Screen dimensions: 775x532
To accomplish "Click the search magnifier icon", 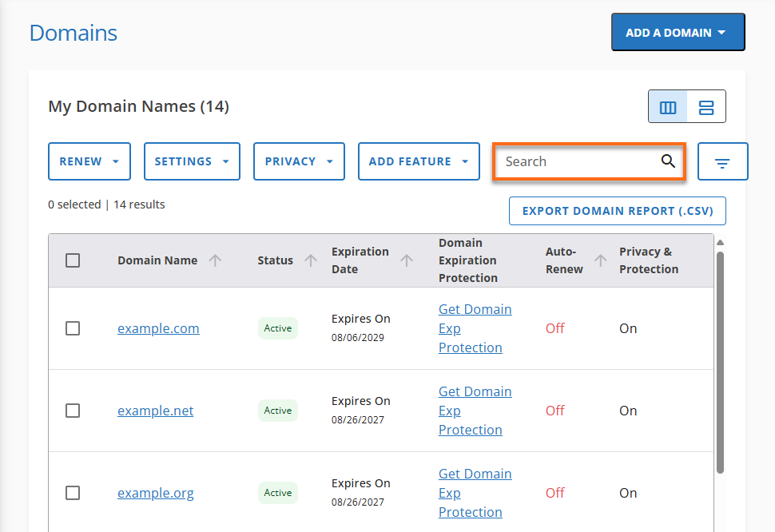I will coord(668,161).
